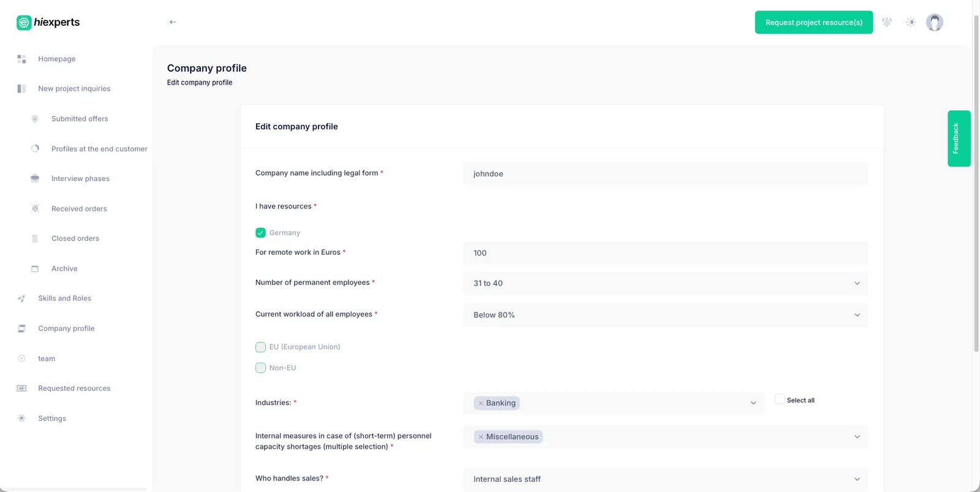Open Requested resources menu item
This screenshot has width=980, height=492.
(x=74, y=388)
